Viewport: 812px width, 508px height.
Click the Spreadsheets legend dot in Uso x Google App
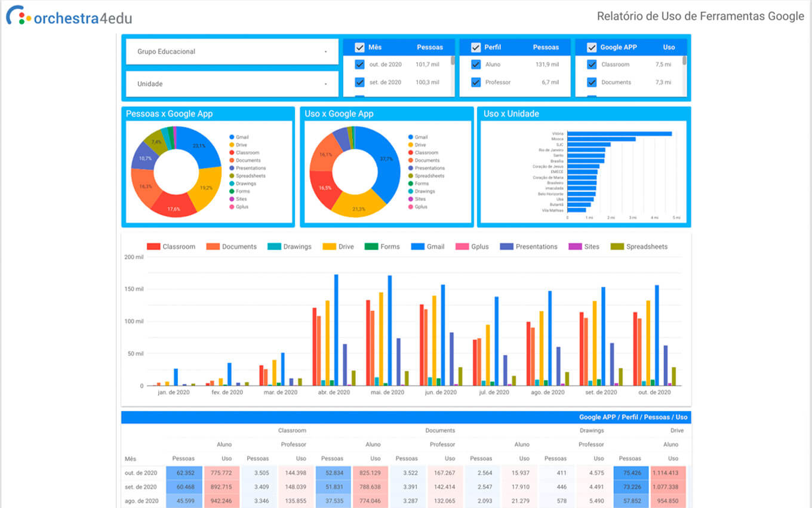click(411, 176)
